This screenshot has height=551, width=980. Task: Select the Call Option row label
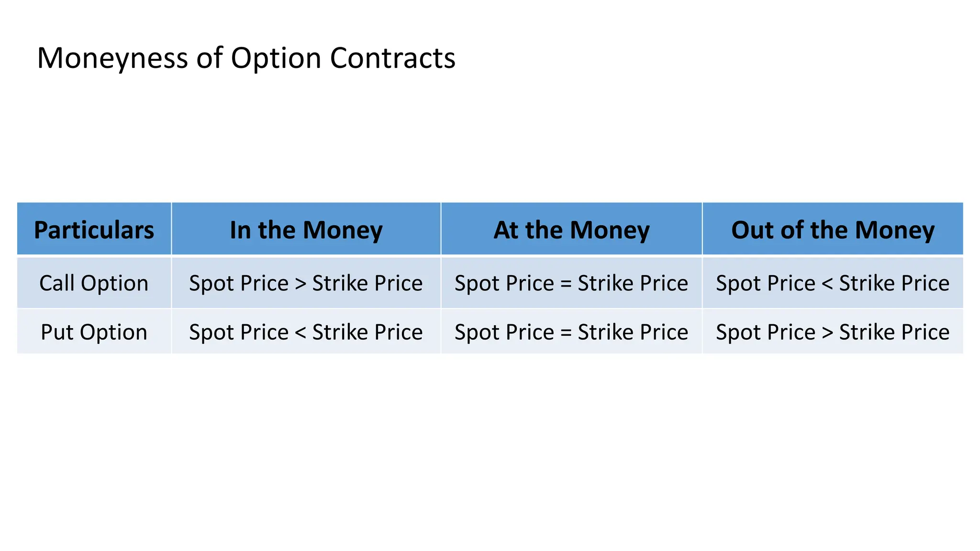(94, 283)
